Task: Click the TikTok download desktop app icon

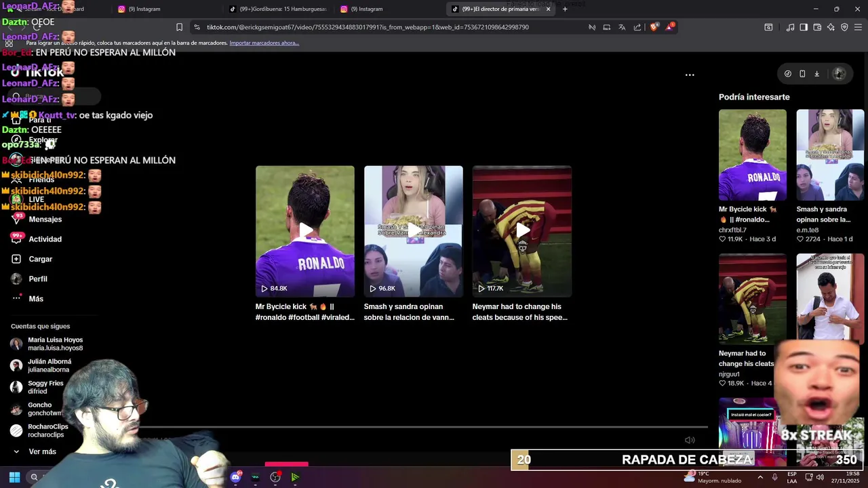Action: click(x=816, y=74)
